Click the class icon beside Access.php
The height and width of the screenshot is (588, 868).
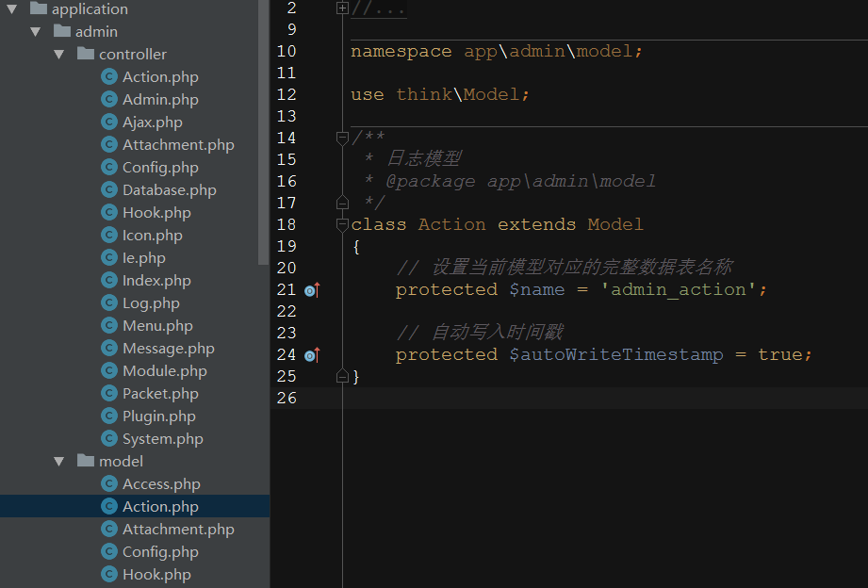(107, 483)
